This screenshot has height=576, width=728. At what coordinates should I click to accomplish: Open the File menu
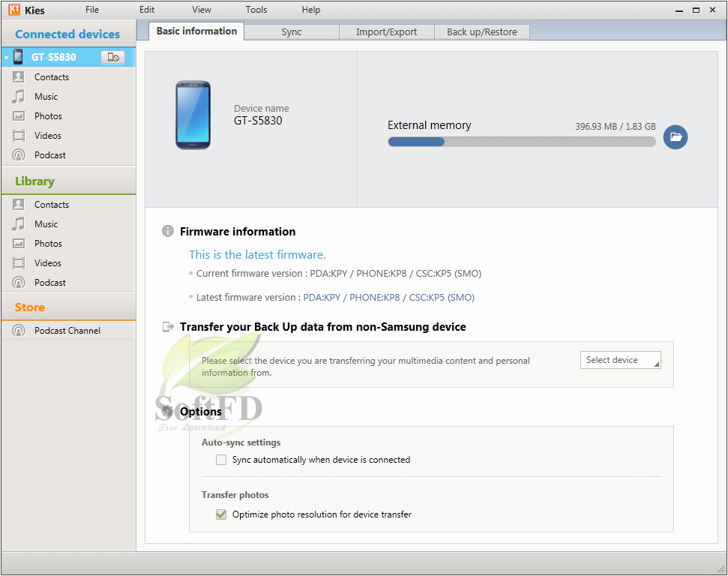[92, 10]
